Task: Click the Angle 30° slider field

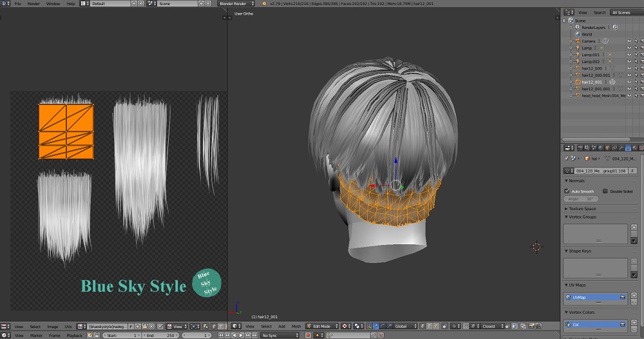Action: [x=581, y=199]
